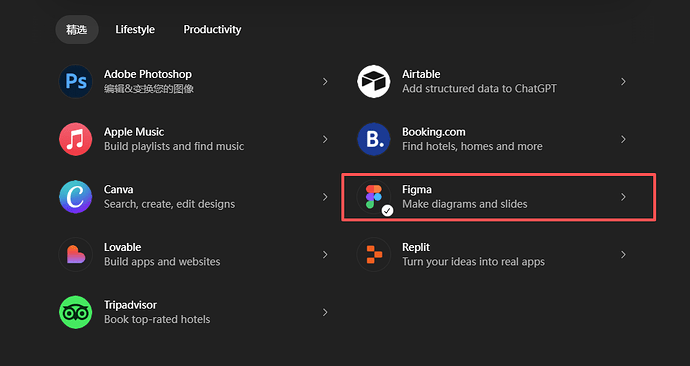Select the Airtable title

pos(421,74)
